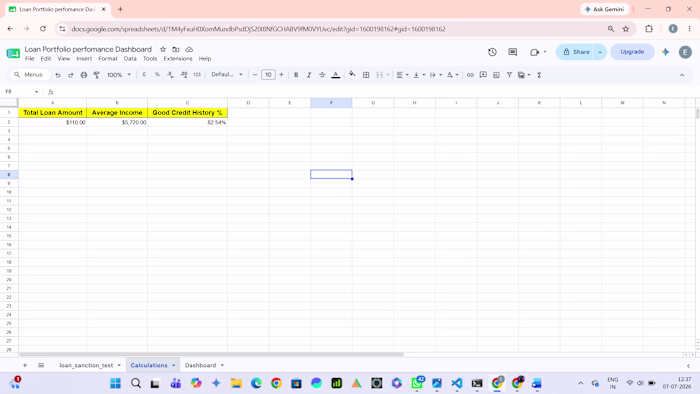Redo the last action
The height and width of the screenshot is (394, 700).
[x=71, y=75]
